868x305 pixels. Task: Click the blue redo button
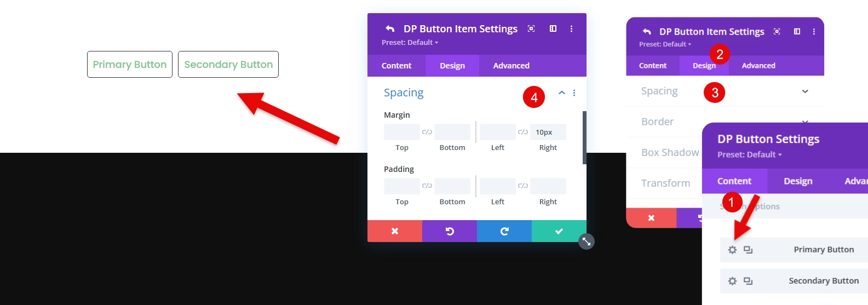pos(504,231)
